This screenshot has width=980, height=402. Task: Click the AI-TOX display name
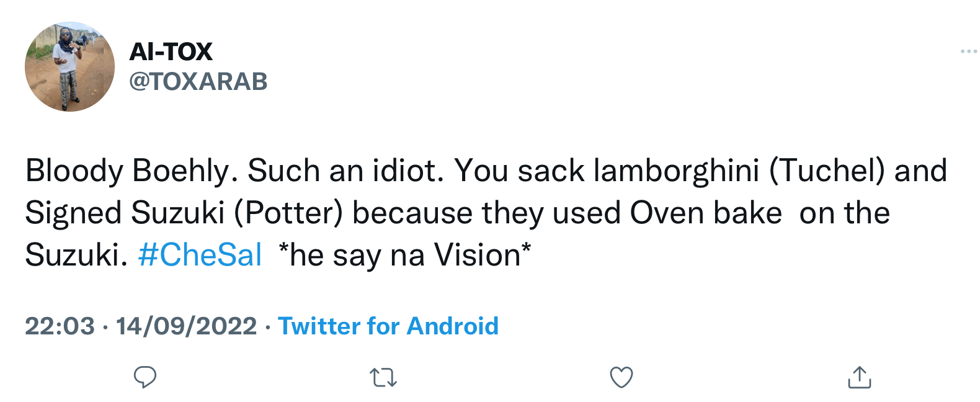[x=171, y=51]
